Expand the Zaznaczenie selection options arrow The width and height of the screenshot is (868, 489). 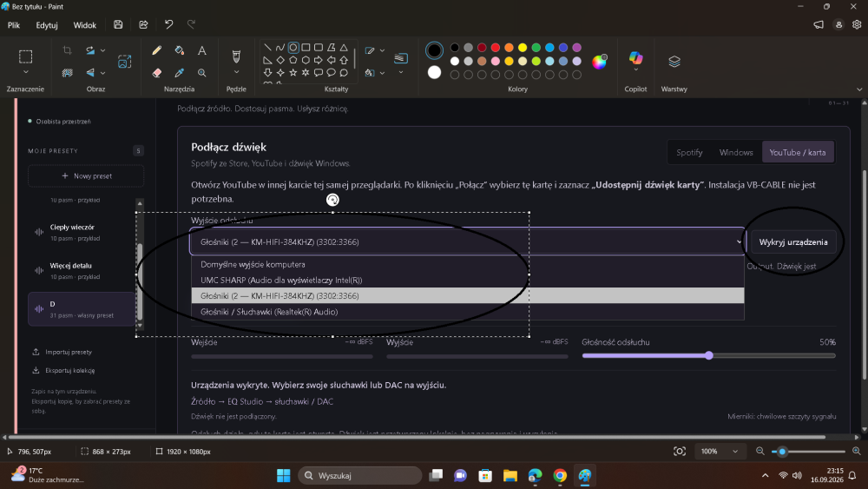point(25,73)
